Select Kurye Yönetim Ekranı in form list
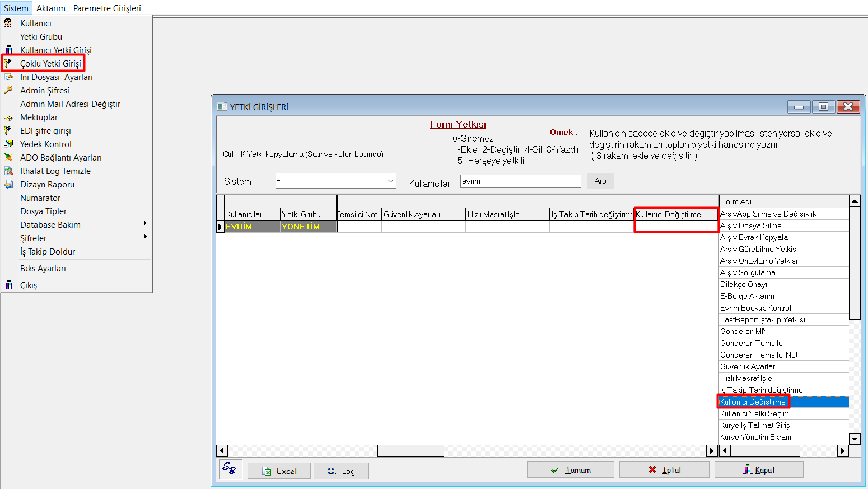 755,437
